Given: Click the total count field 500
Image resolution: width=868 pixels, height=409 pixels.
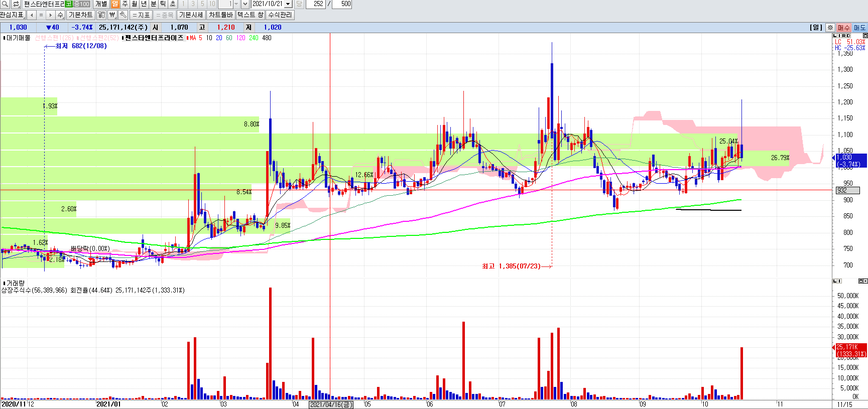Looking at the screenshot, I should [x=342, y=4].
